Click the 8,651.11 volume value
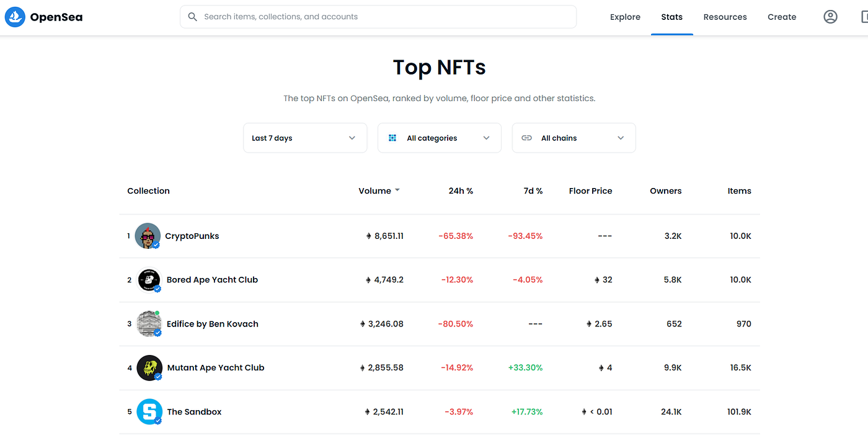The width and height of the screenshot is (868, 435). click(x=389, y=236)
